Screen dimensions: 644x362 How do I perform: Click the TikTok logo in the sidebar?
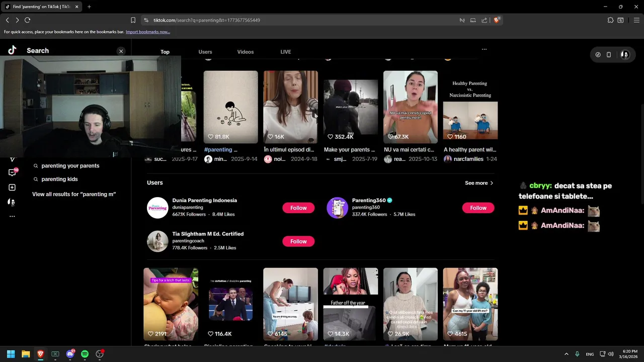click(12, 50)
